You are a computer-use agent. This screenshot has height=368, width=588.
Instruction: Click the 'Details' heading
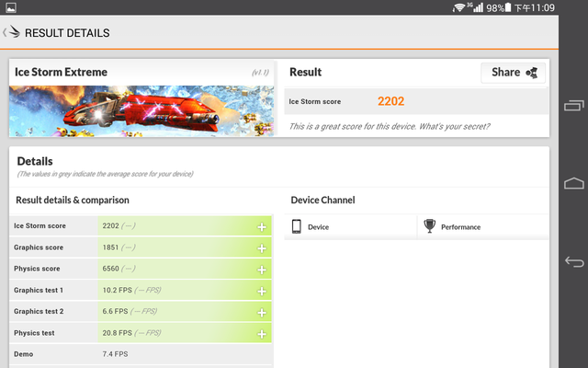pyautogui.click(x=35, y=162)
